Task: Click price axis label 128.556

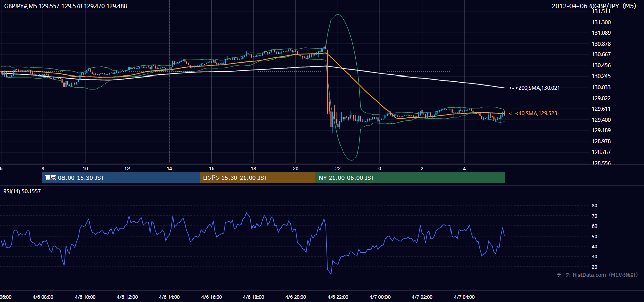Action: pyautogui.click(x=601, y=163)
